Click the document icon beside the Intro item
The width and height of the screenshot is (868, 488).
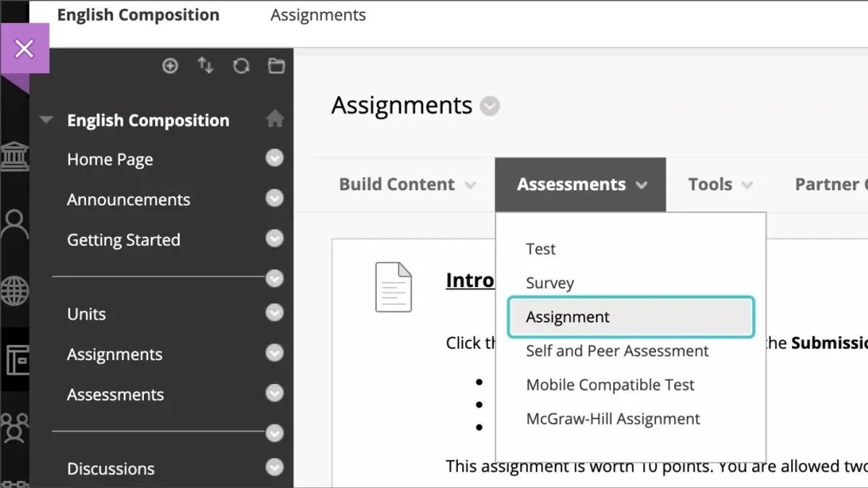click(393, 287)
